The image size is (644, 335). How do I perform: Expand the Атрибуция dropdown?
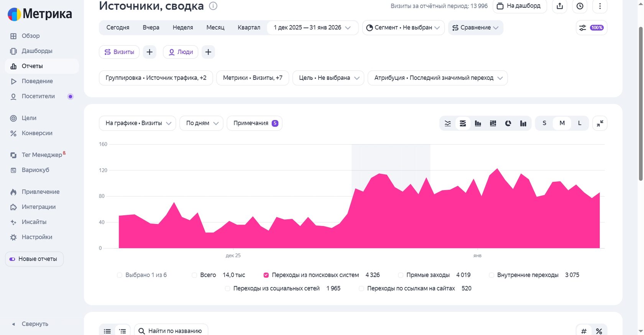[x=438, y=78]
